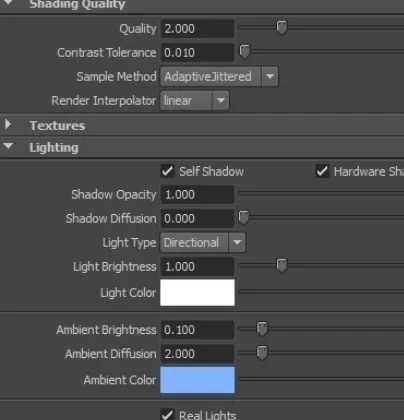Click the Contrast Tolerance label
The height and width of the screenshot is (420, 404).
[107, 53]
